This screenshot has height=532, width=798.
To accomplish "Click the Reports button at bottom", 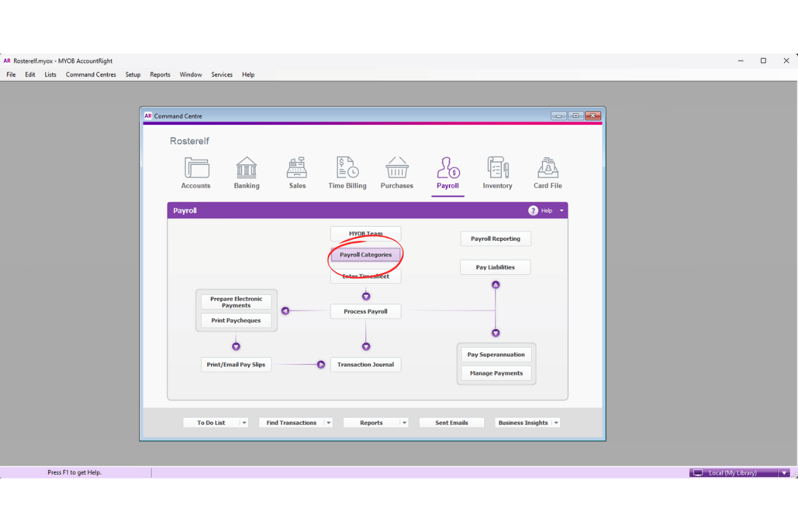I will [371, 423].
